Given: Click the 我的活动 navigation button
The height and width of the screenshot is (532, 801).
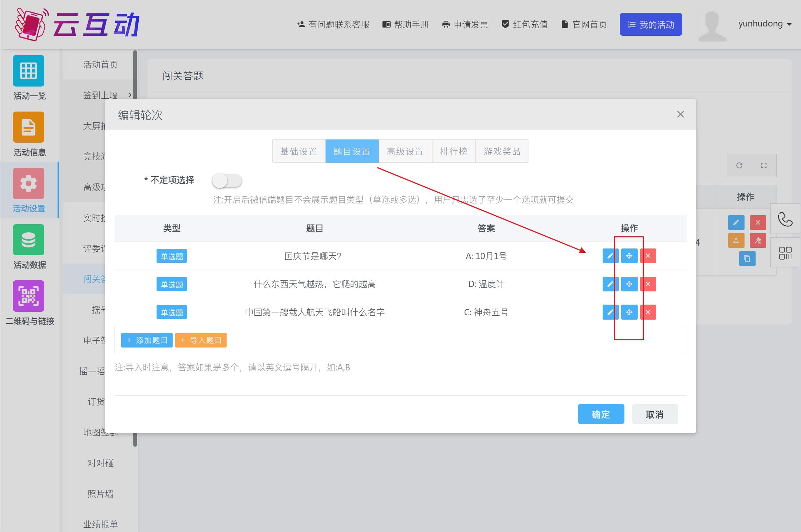Looking at the screenshot, I should click(651, 24).
